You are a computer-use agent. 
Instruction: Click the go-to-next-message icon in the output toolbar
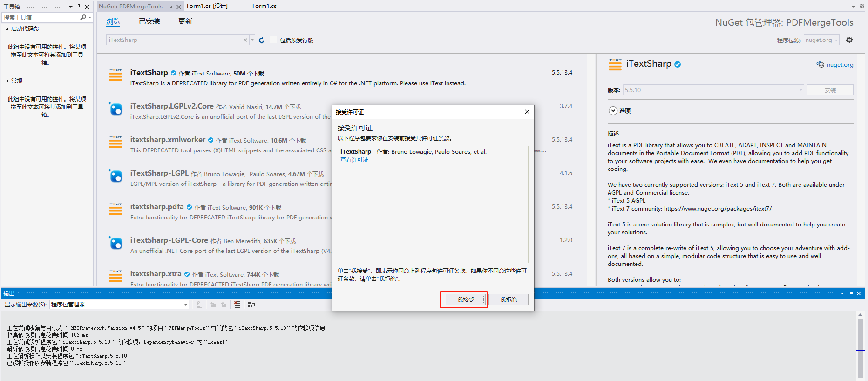coord(224,305)
